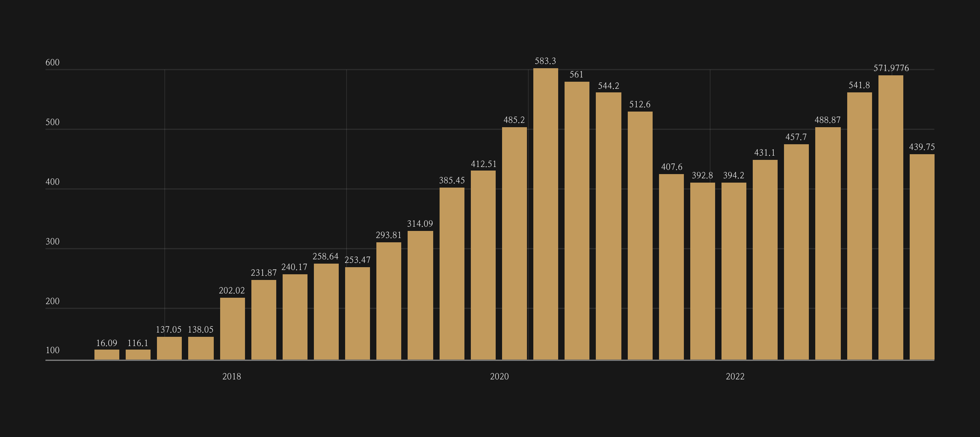
Task: Click the 385.45 value label text
Action: pos(452,180)
